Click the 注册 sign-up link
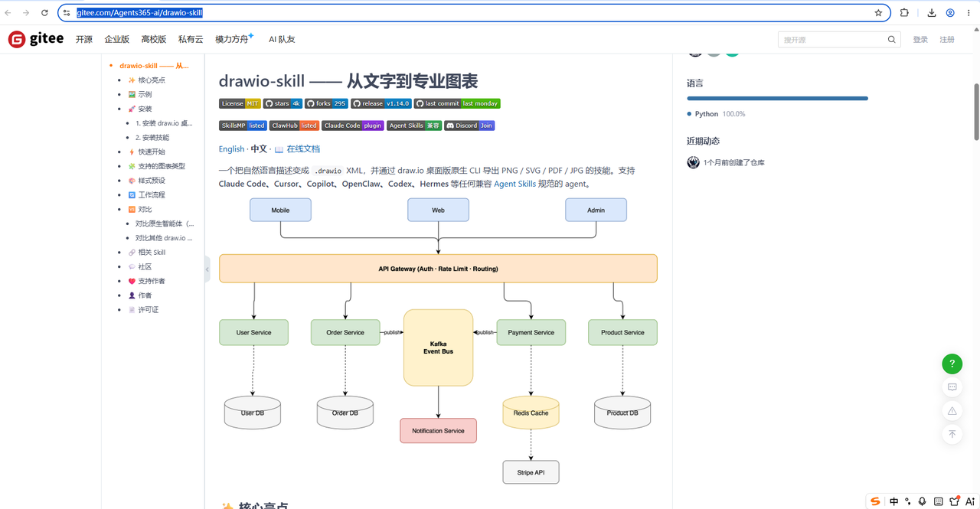980x509 pixels. (x=947, y=40)
